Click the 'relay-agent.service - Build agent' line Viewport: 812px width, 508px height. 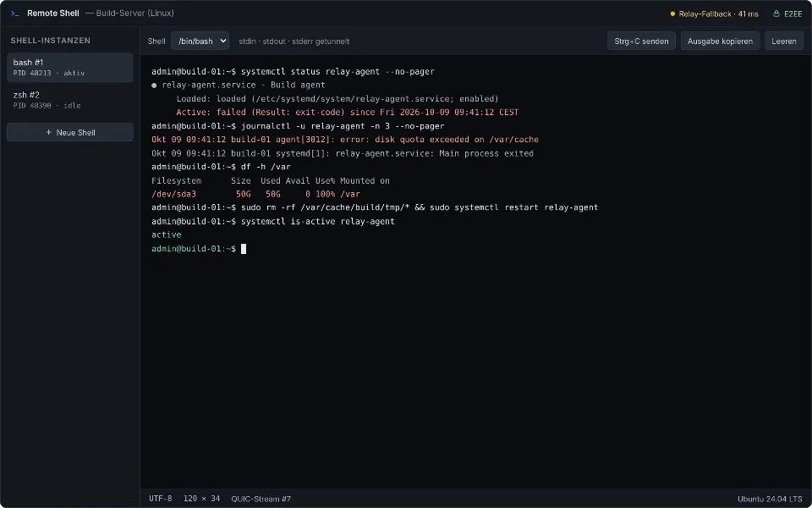point(239,85)
